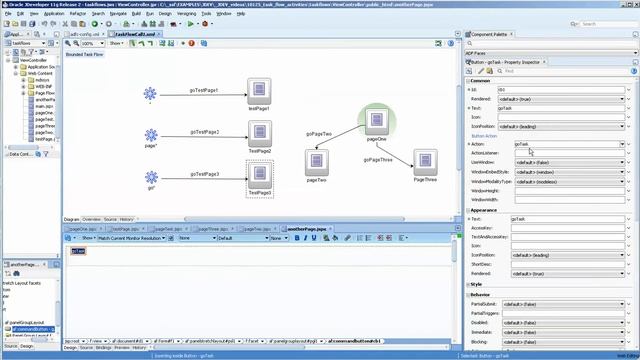This screenshot has height=360, width=640.
Task: Click the Property Inspector pencil edit icon
Action: 481,71
